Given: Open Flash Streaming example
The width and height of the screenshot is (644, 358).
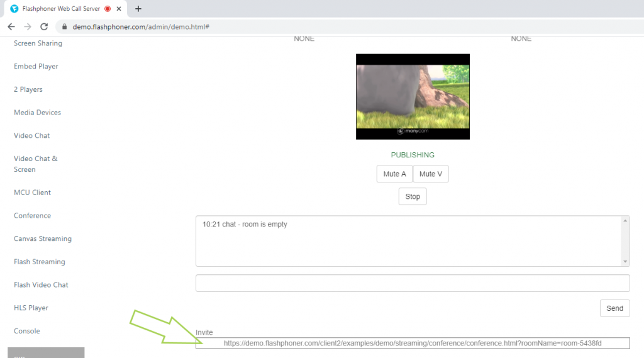Looking at the screenshot, I should [x=39, y=261].
